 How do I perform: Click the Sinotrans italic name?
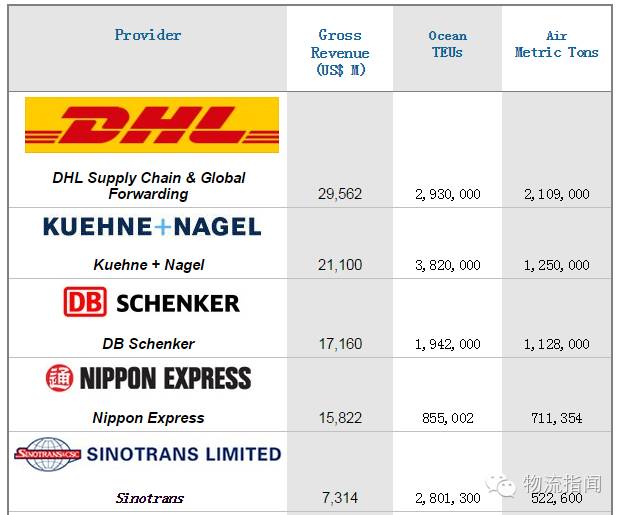(149, 498)
